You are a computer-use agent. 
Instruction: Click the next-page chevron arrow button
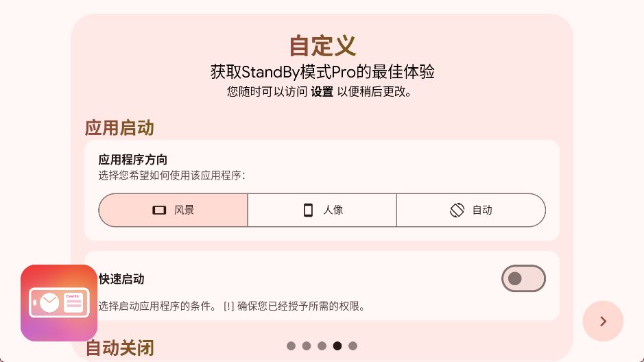click(x=603, y=321)
